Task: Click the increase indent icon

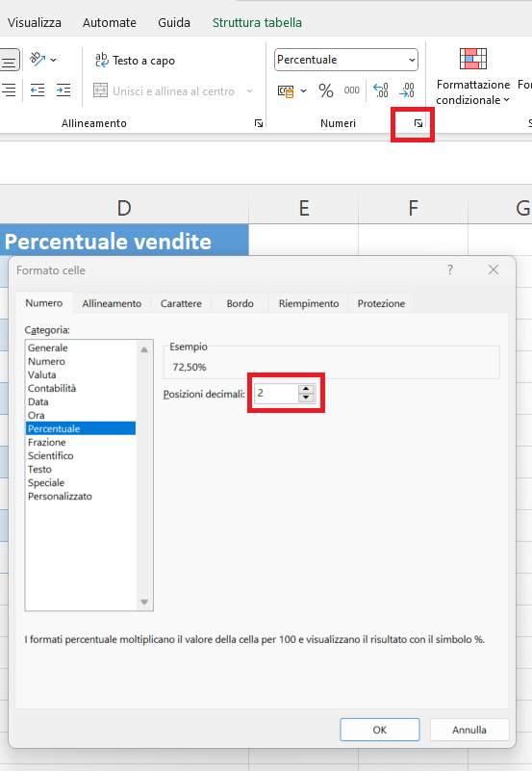Action: (63, 90)
